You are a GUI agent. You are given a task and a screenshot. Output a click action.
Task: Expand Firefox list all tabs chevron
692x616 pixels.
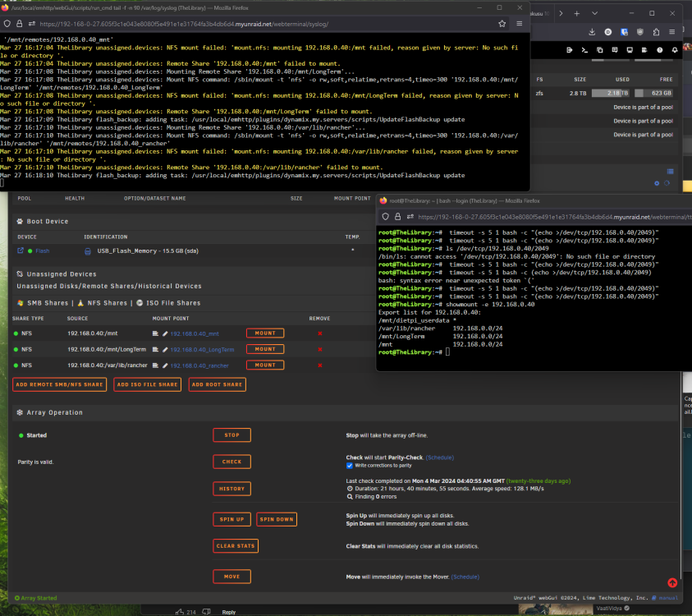point(595,13)
